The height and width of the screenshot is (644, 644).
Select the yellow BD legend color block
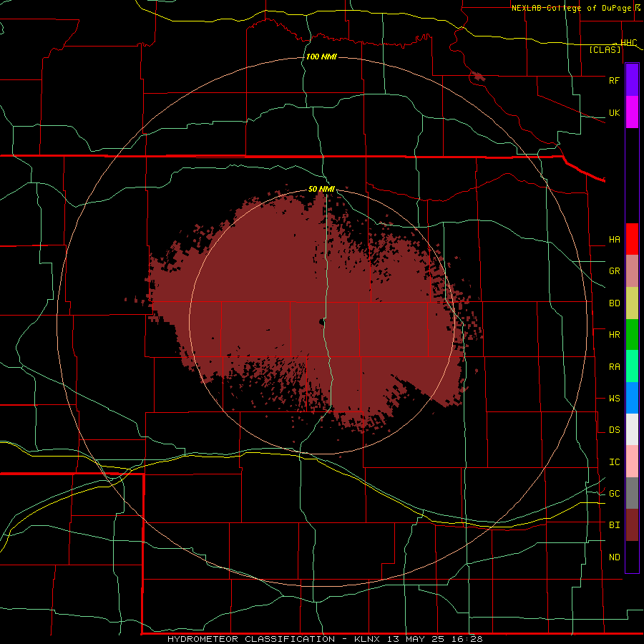632,303
